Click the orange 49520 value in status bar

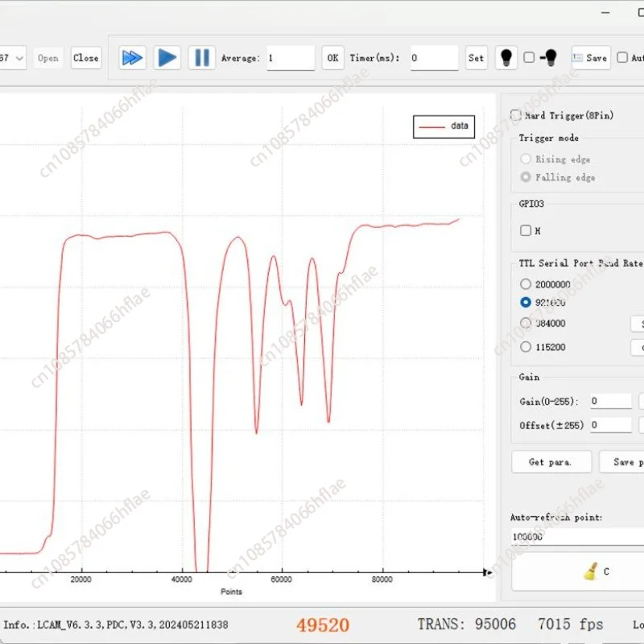tap(323, 625)
